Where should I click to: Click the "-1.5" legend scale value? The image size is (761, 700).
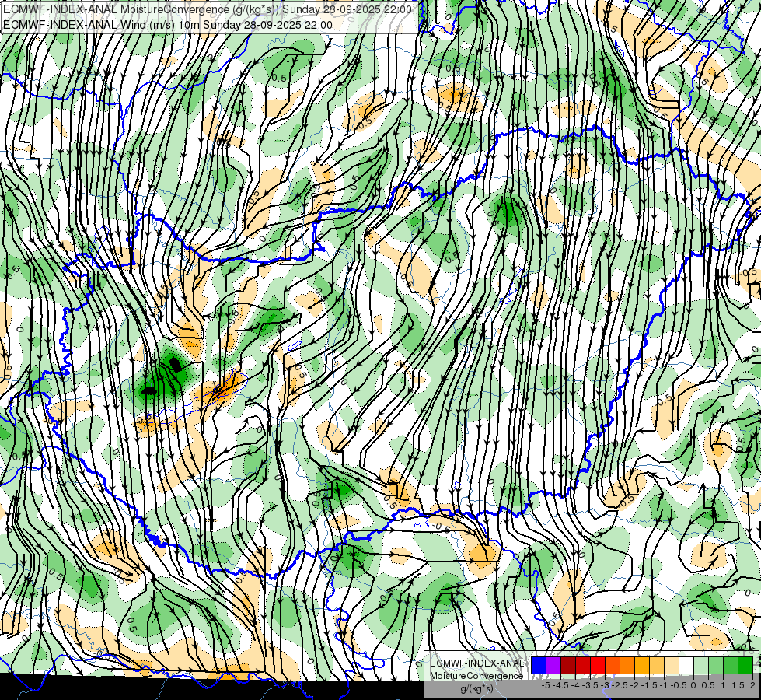[649, 685]
